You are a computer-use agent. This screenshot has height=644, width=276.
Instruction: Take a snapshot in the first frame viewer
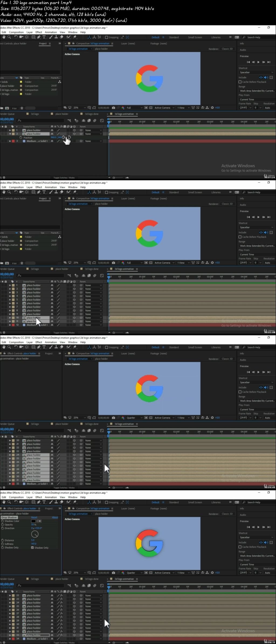(x=113, y=108)
